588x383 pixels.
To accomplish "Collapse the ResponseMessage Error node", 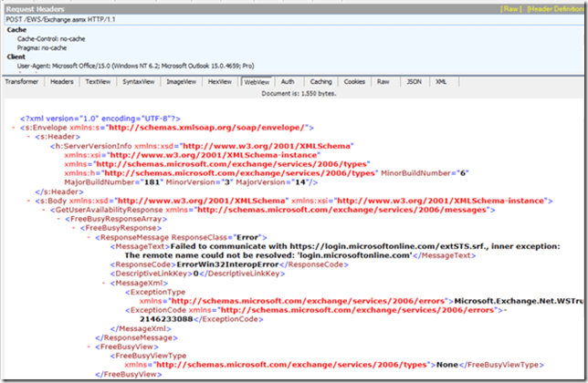I will tap(88, 237).
